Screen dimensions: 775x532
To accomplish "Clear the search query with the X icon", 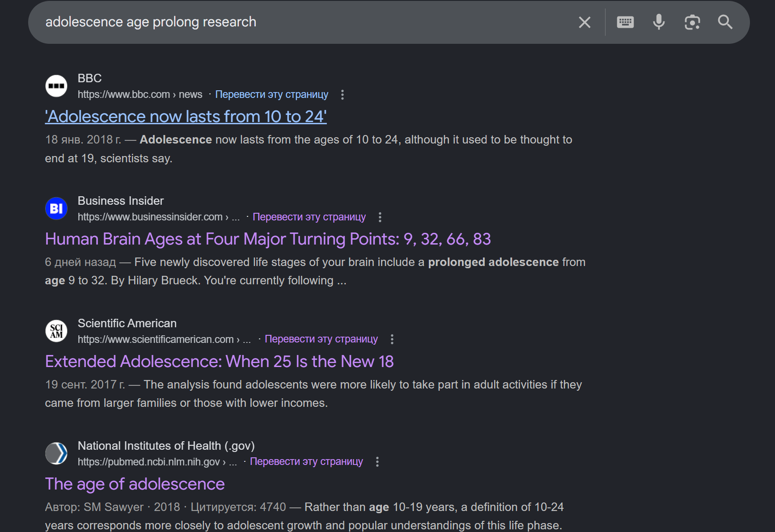I will [x=584, y=22].
